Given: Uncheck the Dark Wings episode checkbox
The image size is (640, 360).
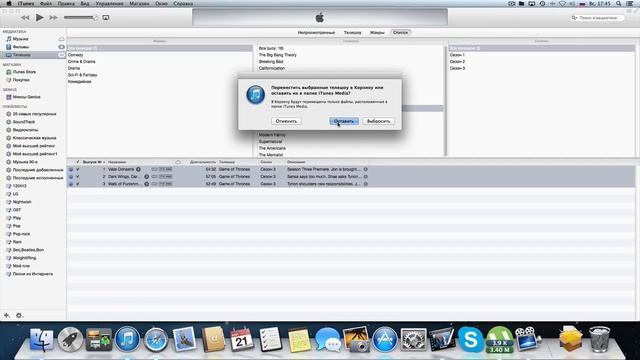Looking at the screenshot, I should [x=78, y=177].
